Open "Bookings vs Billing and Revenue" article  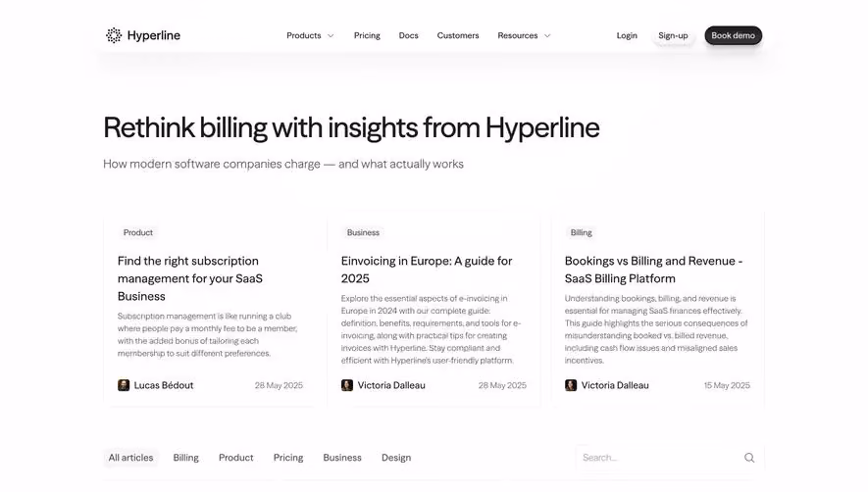point(653,270)
